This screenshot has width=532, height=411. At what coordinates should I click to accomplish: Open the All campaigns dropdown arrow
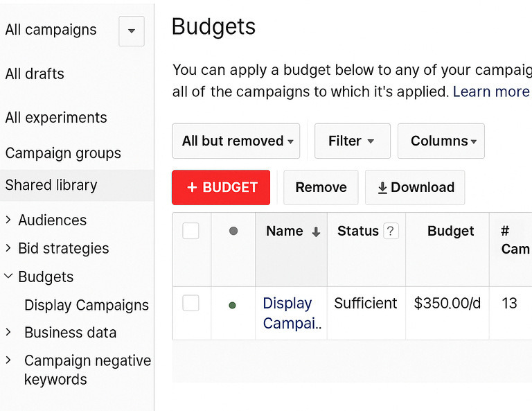tap(132, 31)
